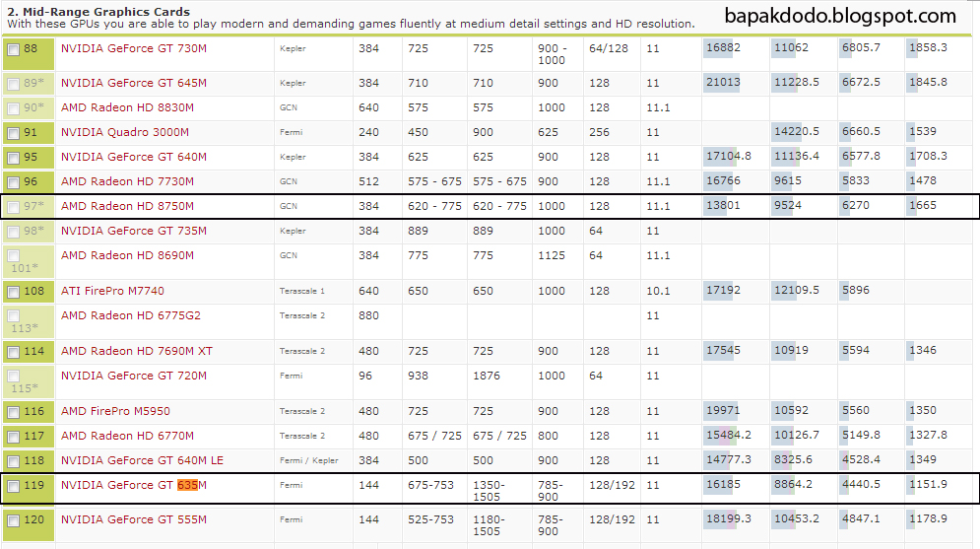Click the 880 shader count for HD 6775G2

(368, 315)
